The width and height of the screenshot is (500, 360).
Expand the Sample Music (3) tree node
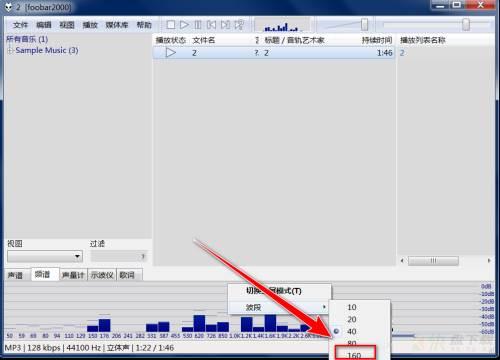tap(10, 50)
